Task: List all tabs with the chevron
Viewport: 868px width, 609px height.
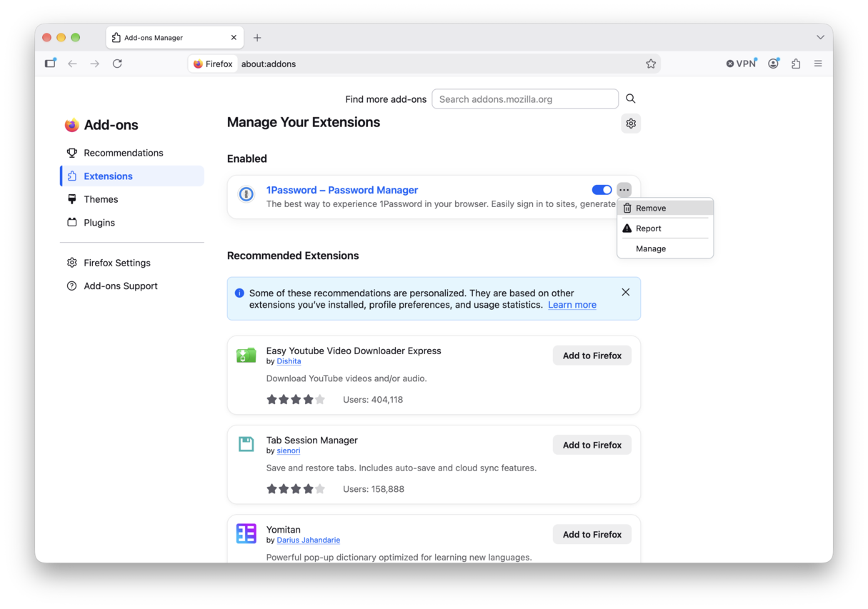Action: tap(820, 37)
